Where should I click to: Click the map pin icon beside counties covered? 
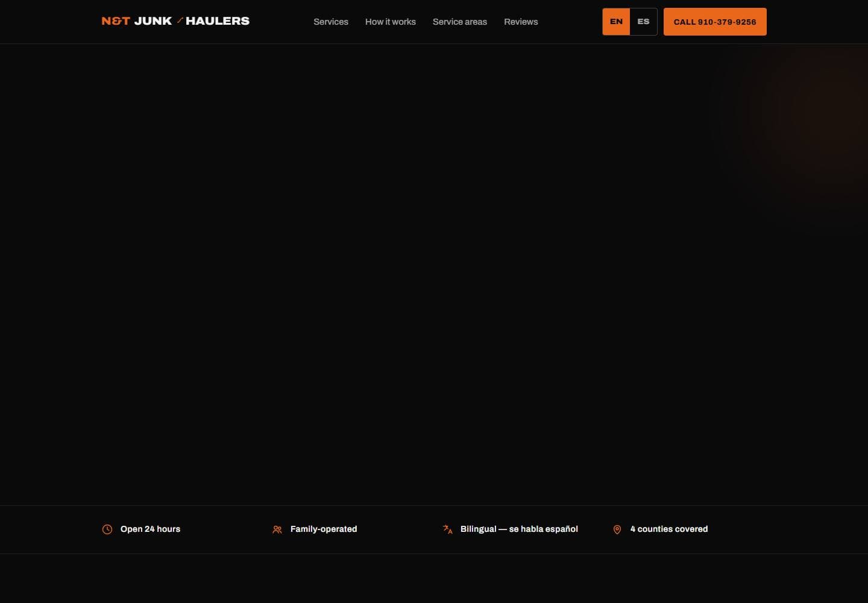tap(617, 529)
